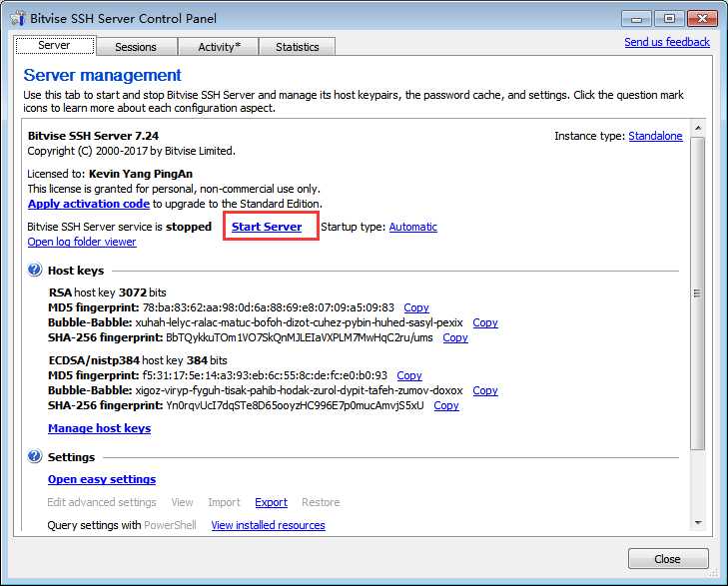
Task: Click the Host keys help question mark icon
Action: tap(35, 270)
